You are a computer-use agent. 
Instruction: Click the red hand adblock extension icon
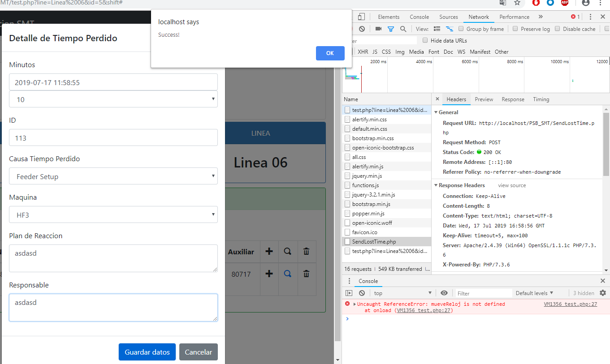click(x=536, y=3)
